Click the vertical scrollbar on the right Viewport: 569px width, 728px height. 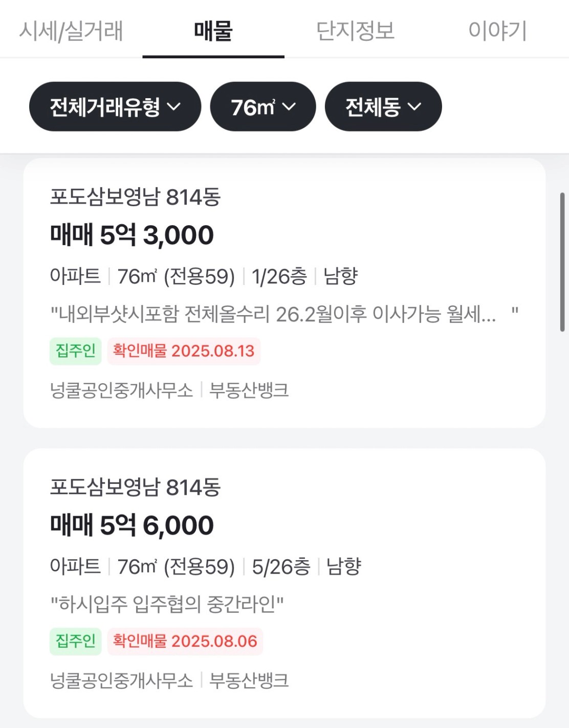(562, 262)
